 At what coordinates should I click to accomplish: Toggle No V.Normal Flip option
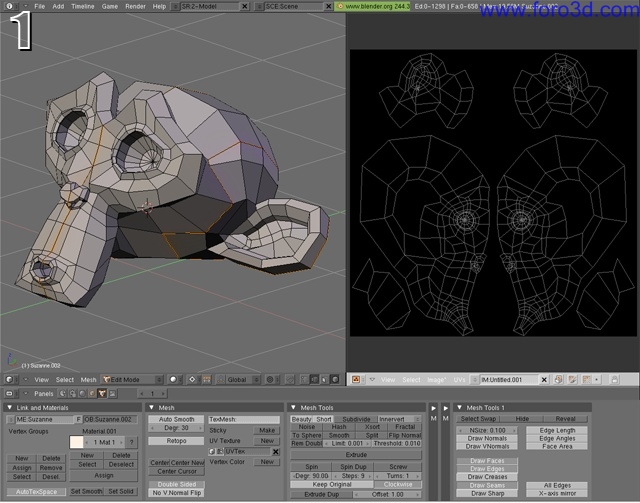click(176, 493)
